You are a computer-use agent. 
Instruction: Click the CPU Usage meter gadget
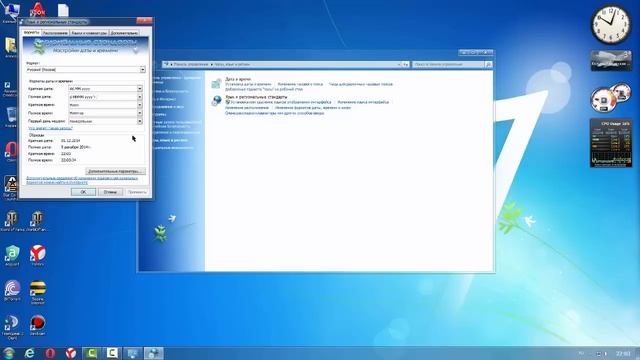coord(611,143)
